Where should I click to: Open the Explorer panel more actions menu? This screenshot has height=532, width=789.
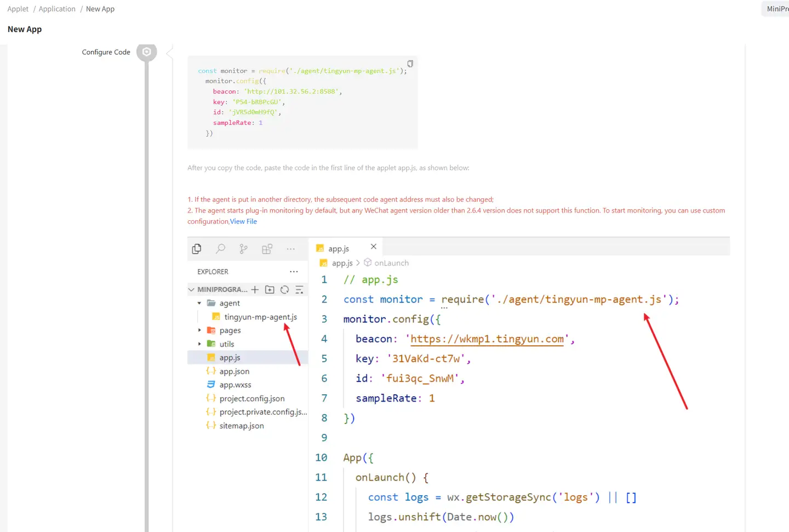point(294,271)
